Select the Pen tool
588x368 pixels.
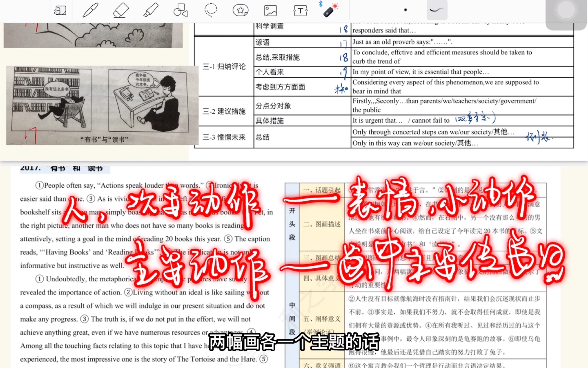point(90,10)
